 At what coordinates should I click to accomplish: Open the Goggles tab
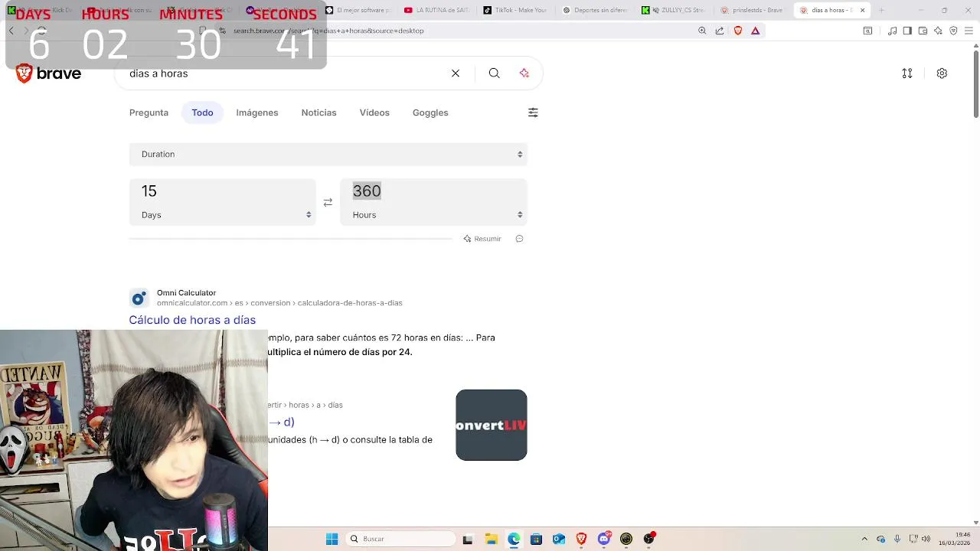point(430,112)
